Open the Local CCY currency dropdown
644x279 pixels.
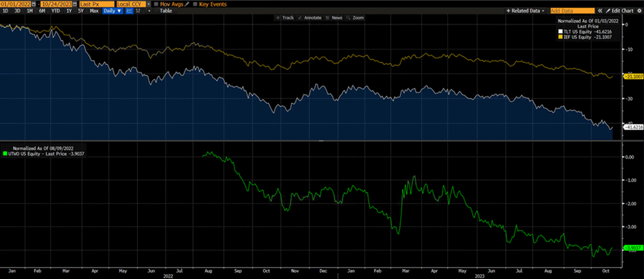coord(149,4)
